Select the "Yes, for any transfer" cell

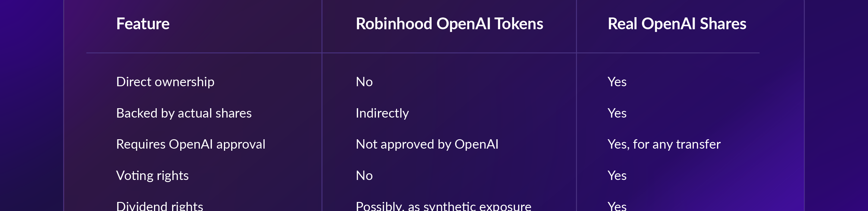[664, 144]
